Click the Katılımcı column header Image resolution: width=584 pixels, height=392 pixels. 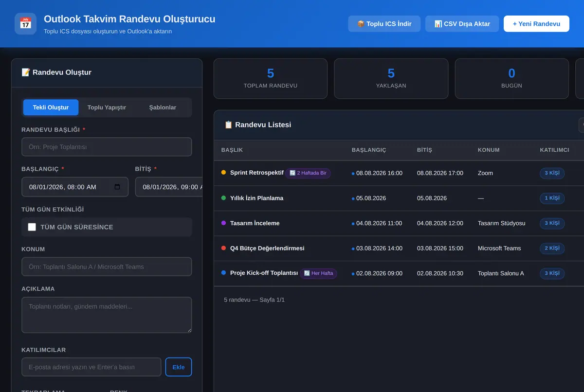pos(554,150)
